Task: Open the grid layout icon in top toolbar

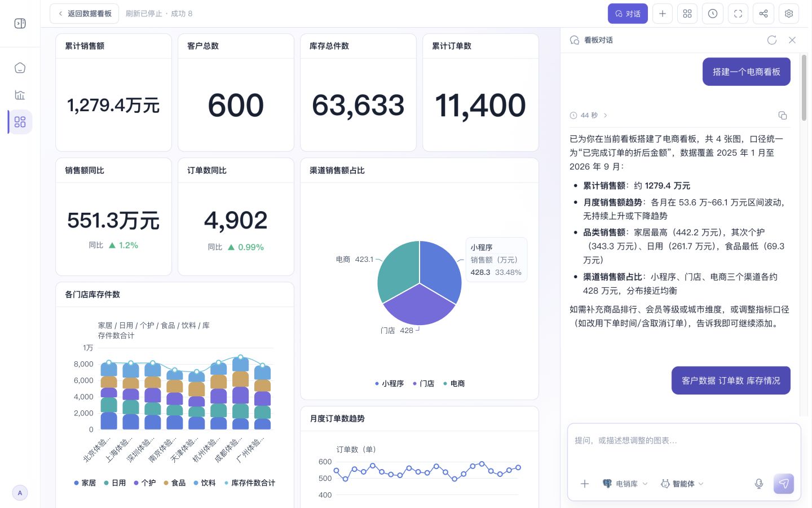Action: pos(687,14)
